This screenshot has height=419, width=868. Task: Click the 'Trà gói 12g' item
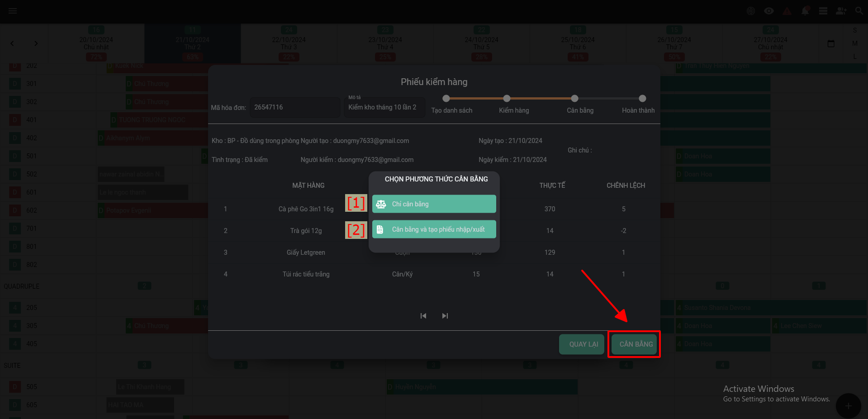point(306,231)
